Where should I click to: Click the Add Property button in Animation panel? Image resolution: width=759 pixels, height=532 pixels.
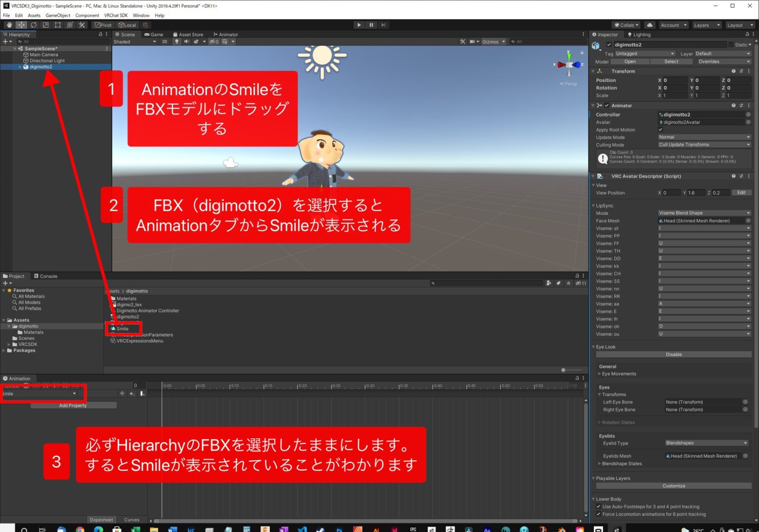(x=73, y=405)
